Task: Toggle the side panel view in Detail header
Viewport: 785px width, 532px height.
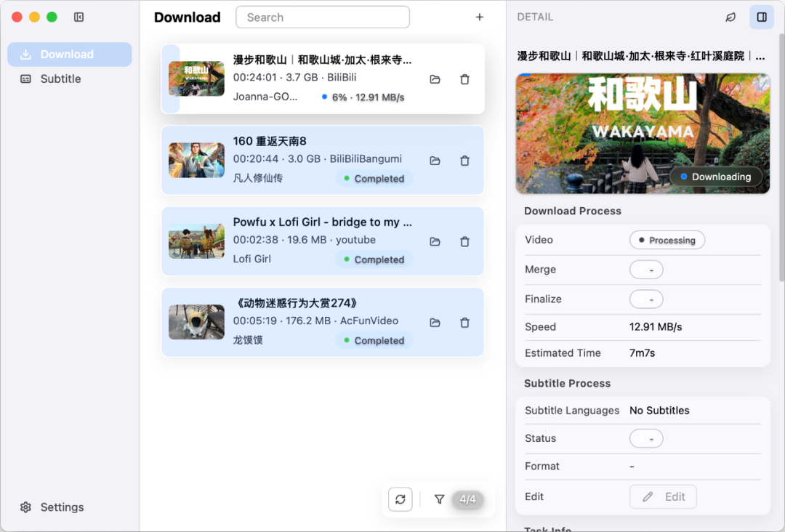Action: click(x=761, y=17)
